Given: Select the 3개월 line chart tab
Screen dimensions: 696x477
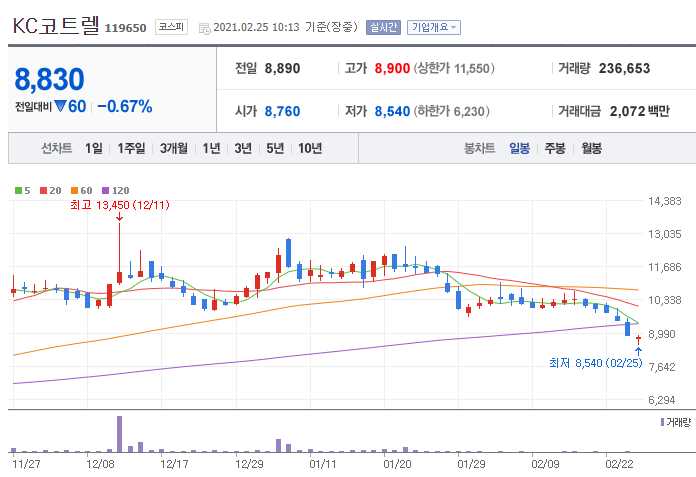Looking at the screenshot, I should [174, 148].
